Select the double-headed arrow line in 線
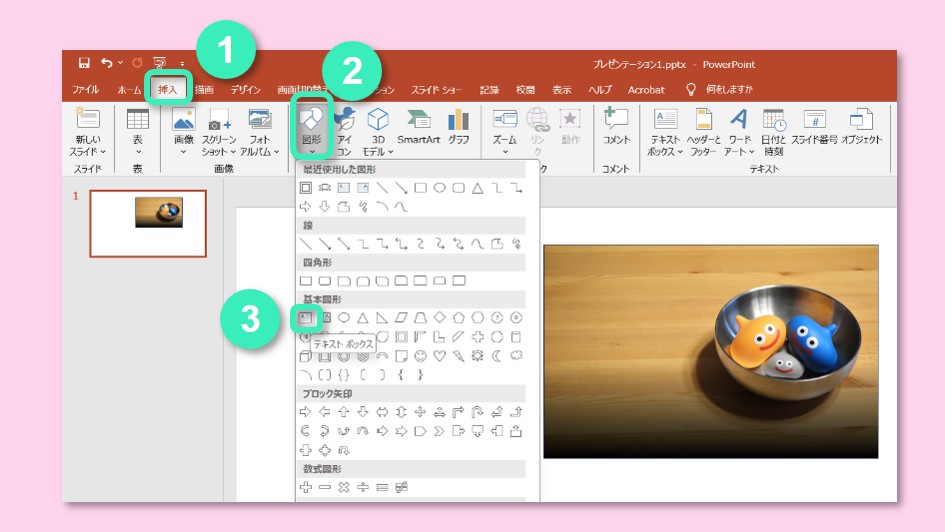The image size is (945, 532). tap(344, 244)
